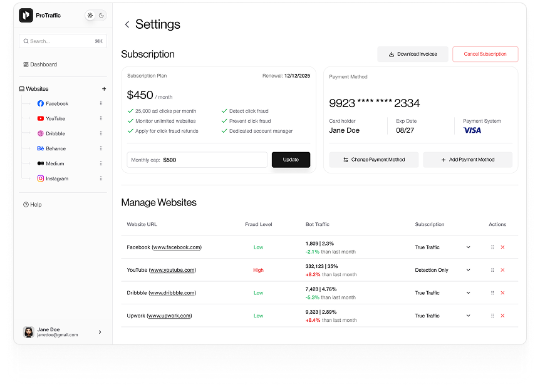Focus the sidebar Search field
Image resolution: width=540 pixels, height=392 pixels.
pos(63,41)
